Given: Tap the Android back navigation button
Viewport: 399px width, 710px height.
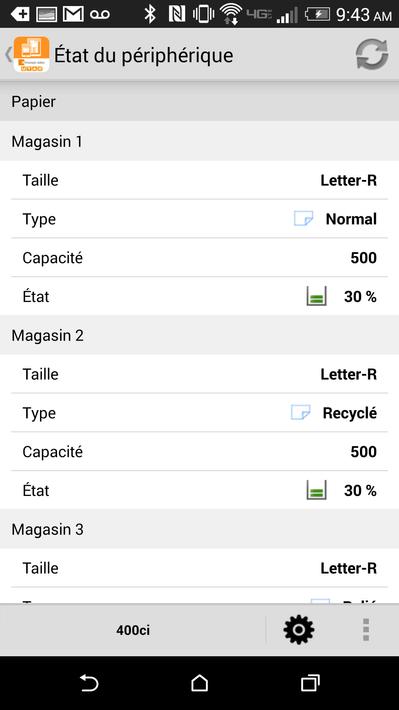Looking at the screenshot, I should click(x=89, y=683).
